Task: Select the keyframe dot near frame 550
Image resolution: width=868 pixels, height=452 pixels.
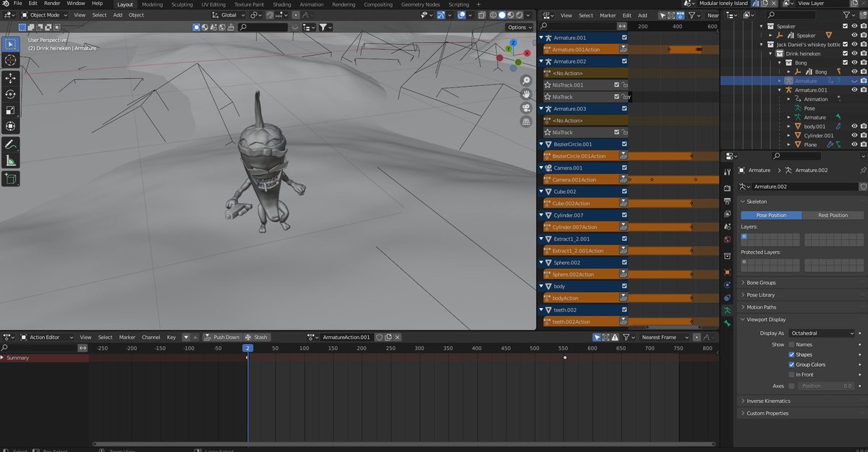Action: tap(565, 357)
